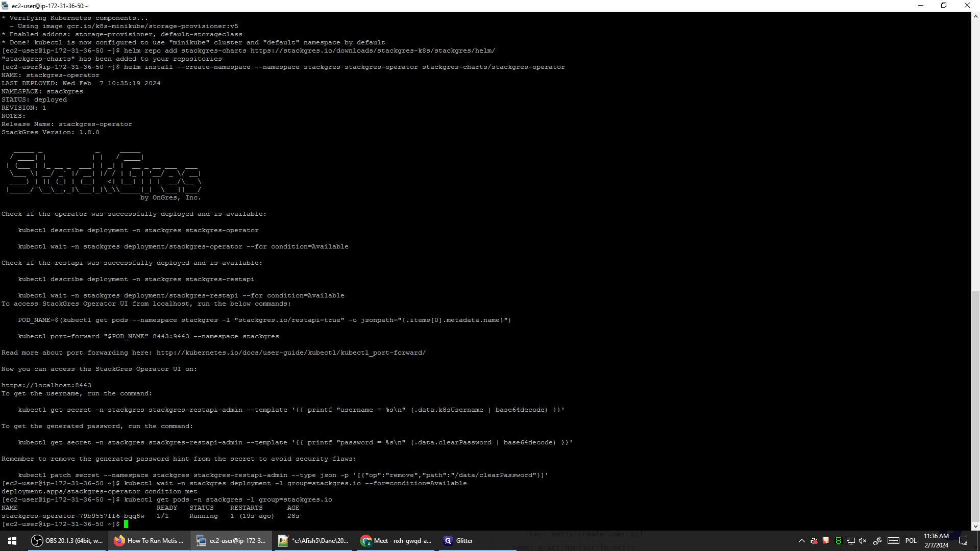
Task: Click the 'Check if the restapi was successfully deployed' line
Action: tap(132, 263)
